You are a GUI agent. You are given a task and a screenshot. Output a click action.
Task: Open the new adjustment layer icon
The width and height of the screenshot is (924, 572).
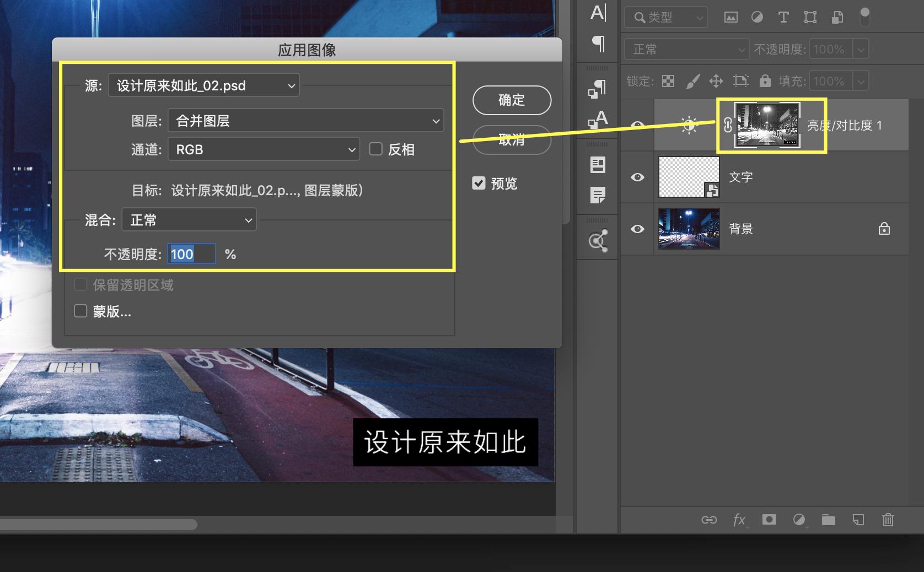click(799, 520)
